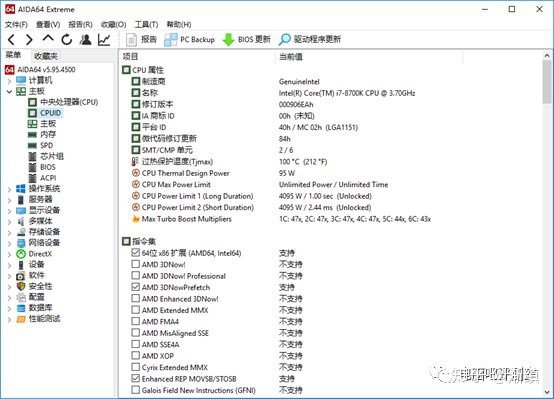Select 性能测试 benchmark tree item
This screenshot has height=399, width=554.
pos(38,319)
